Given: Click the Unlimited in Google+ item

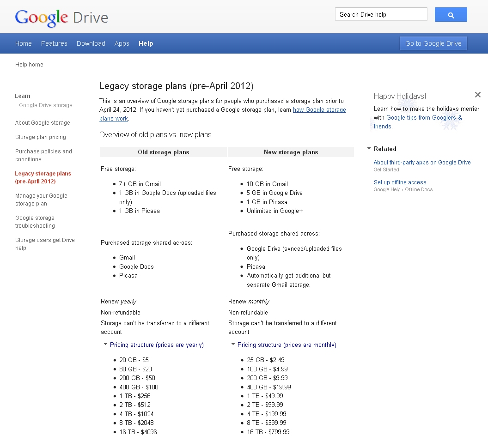Looking at the screenshot, I should tap(275, 211).
